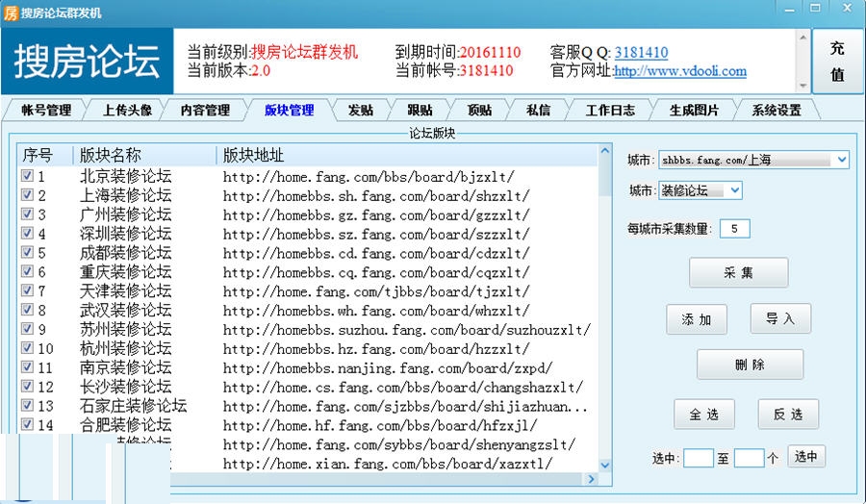Viewport: 866px width, 504px height.
Task: Select the 合肥装修论坛 row name
Action: 126,425
